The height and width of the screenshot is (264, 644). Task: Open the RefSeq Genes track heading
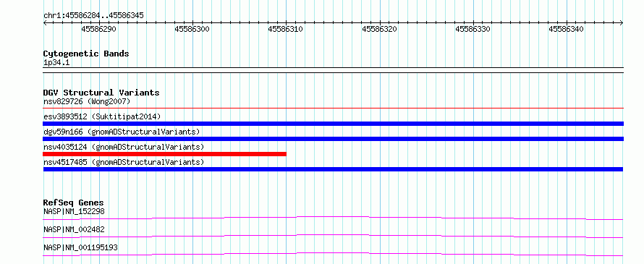pyautogui.click(x=73, y=203)
